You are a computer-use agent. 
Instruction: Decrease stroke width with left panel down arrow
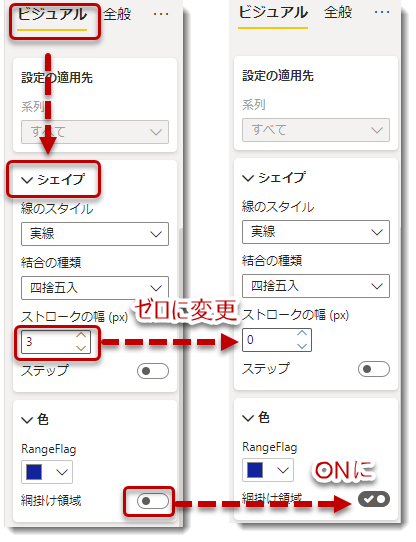81,348
